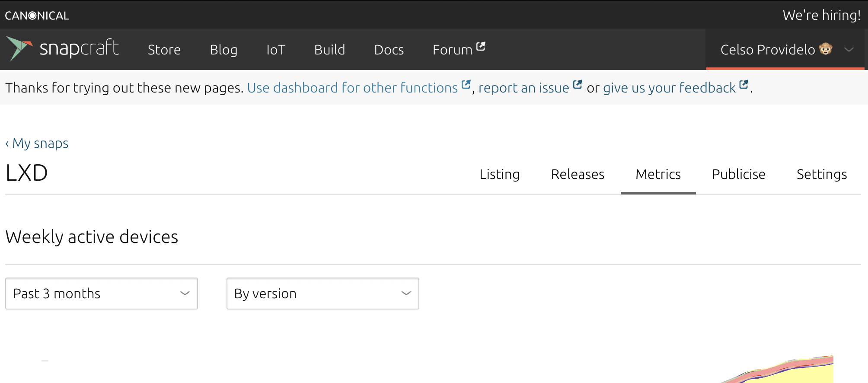Click the monkey avatar emoji icon
The image size is (868, 383).
pos(826,49)
